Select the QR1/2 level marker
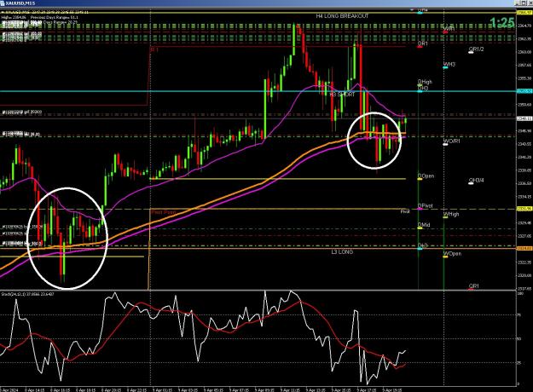Viewport: 533px width, 392px height. click(476, 49)
